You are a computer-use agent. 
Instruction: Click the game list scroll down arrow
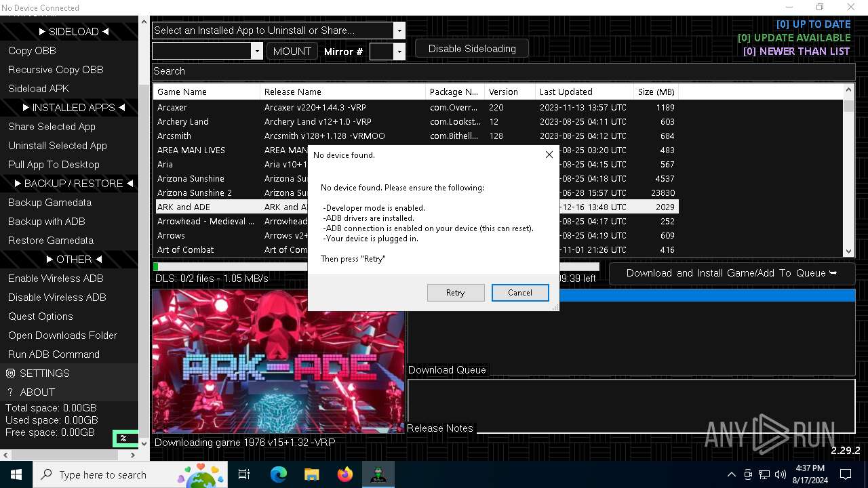(x=848, y=251)
